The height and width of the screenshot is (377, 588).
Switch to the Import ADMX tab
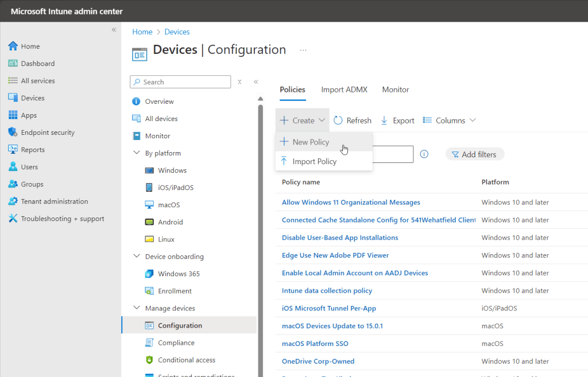[344, 90]
